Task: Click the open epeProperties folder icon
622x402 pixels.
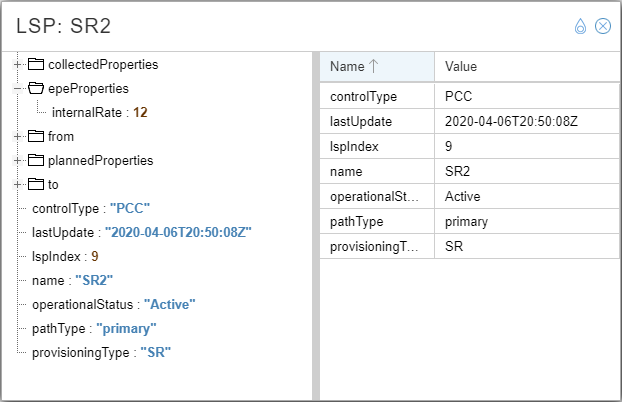Action: 36,88
